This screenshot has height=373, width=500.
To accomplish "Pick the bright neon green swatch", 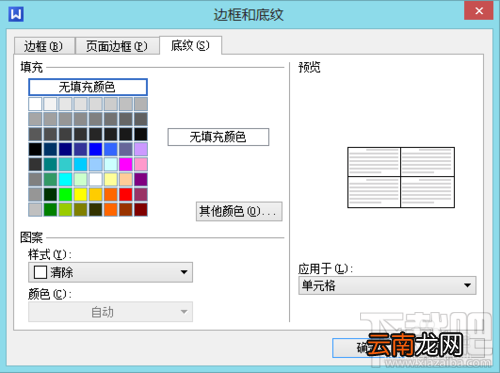I will tap(65, 195).
